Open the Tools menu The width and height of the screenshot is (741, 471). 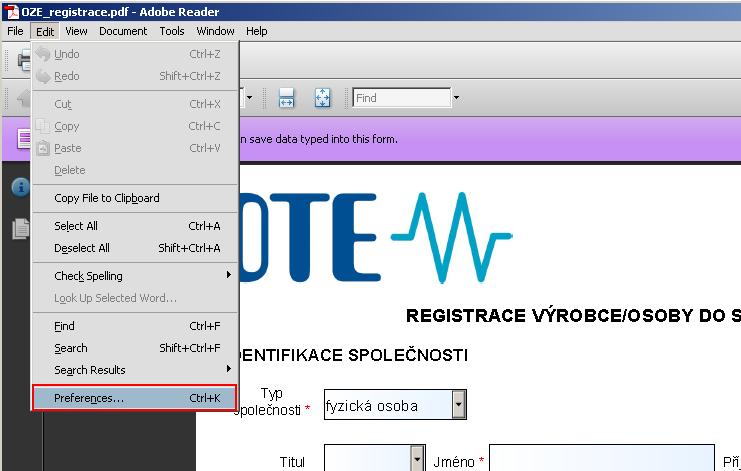172,31
